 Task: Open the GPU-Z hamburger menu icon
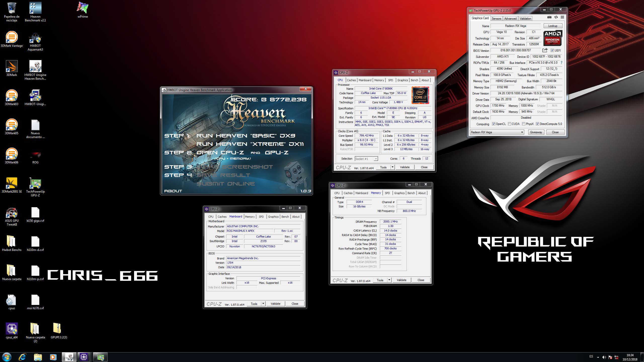click(x=562, y=17)
